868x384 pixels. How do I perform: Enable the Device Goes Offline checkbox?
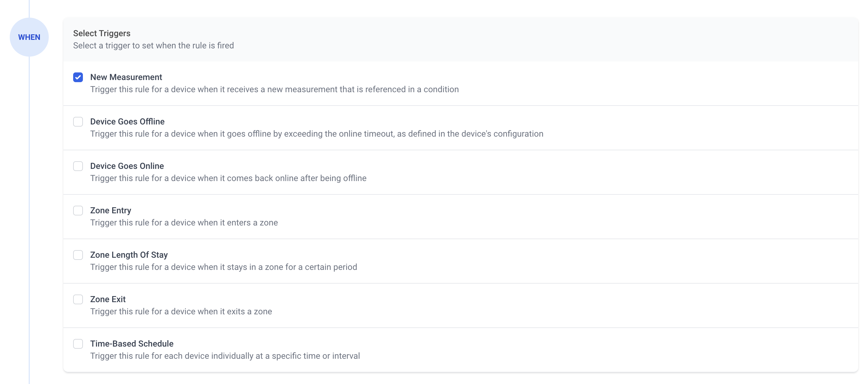tap(78, 122)
